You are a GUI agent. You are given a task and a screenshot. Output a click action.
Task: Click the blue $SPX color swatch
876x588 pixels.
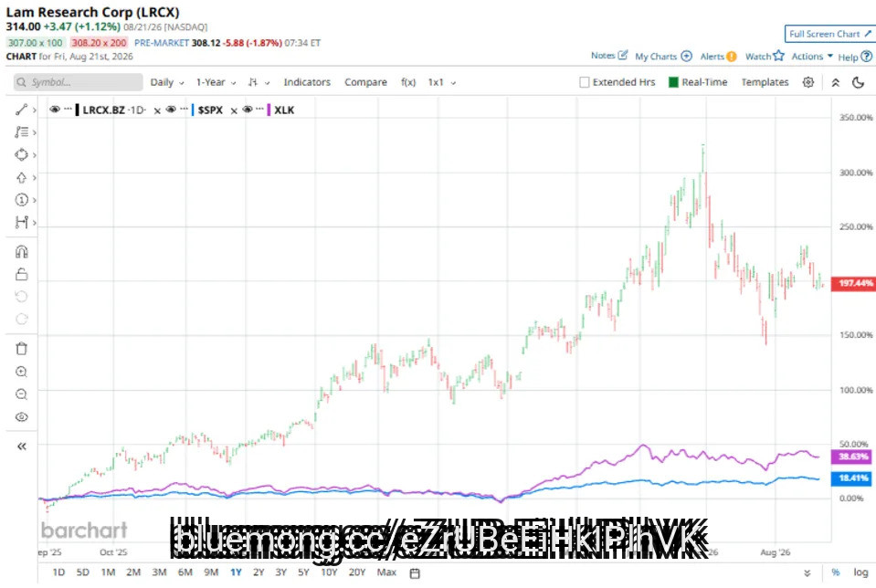tap(193, 110)
